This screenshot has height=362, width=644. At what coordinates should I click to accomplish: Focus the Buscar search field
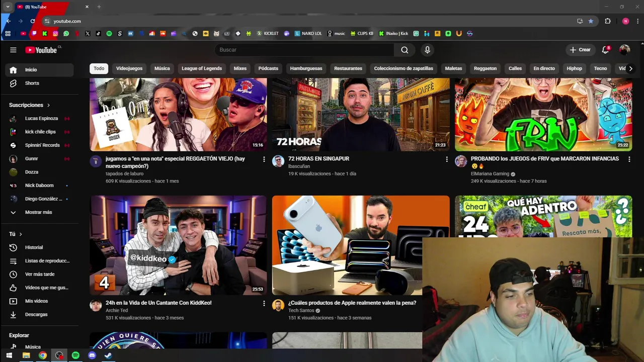click(304, 50)
